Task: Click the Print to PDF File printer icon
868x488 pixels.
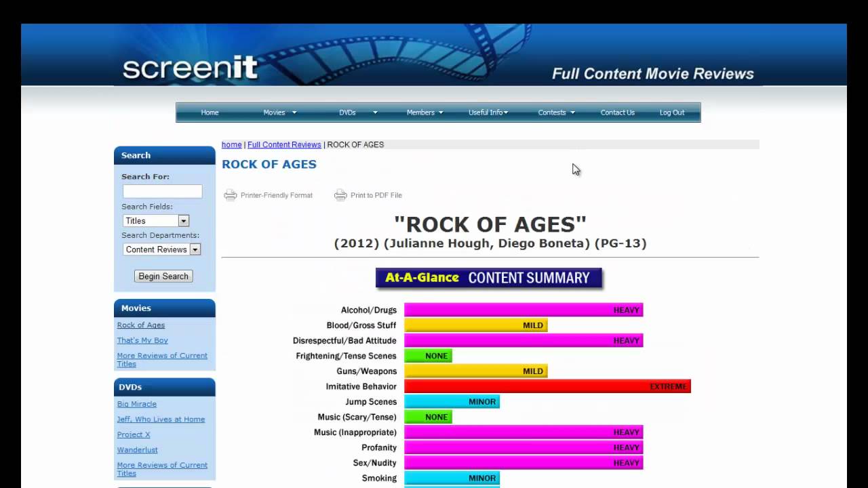Action: point(340,195)
